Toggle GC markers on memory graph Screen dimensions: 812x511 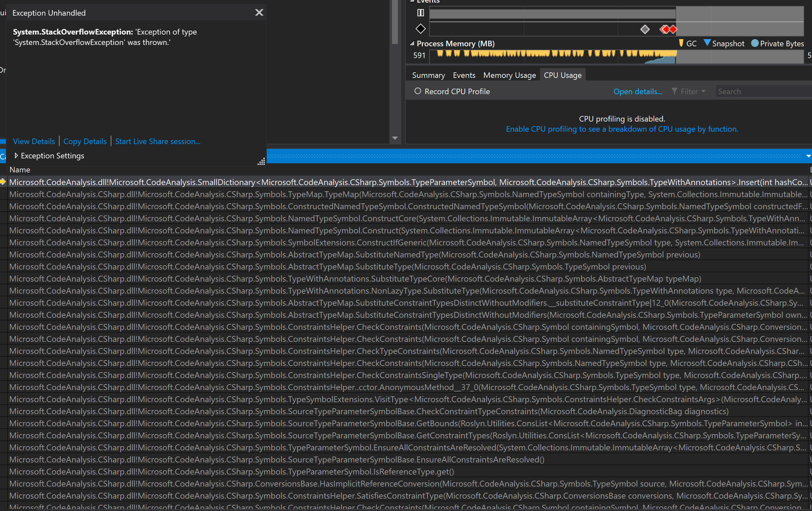(x=682, y=43)
